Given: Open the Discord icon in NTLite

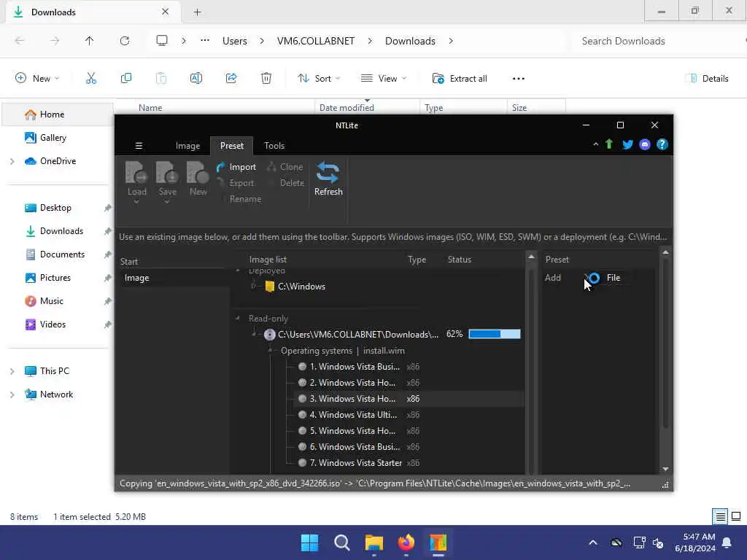Looking at the screenshot, I should (x=645, y=144).
